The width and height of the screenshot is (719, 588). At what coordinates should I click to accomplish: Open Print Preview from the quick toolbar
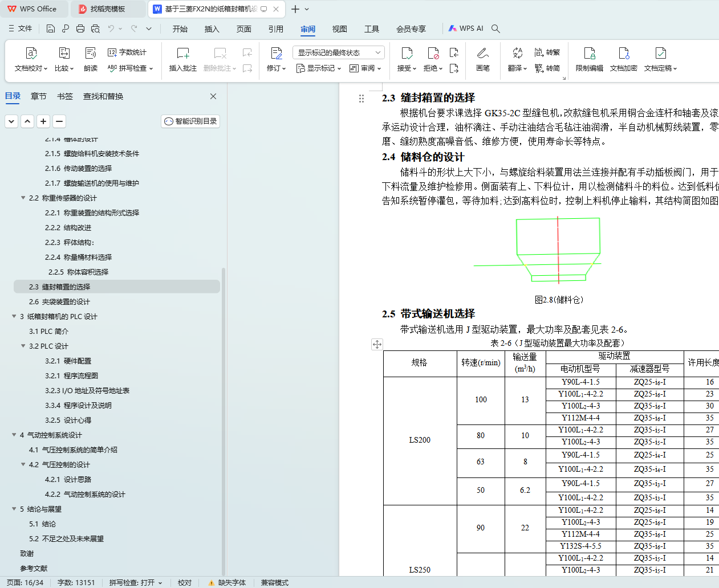[95, 28]
